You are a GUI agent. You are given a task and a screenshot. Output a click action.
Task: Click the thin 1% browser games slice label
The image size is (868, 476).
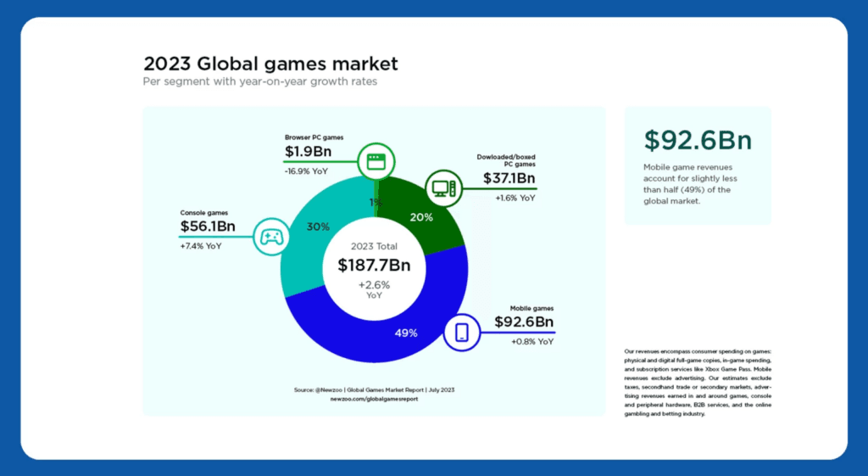click(375, 203)
